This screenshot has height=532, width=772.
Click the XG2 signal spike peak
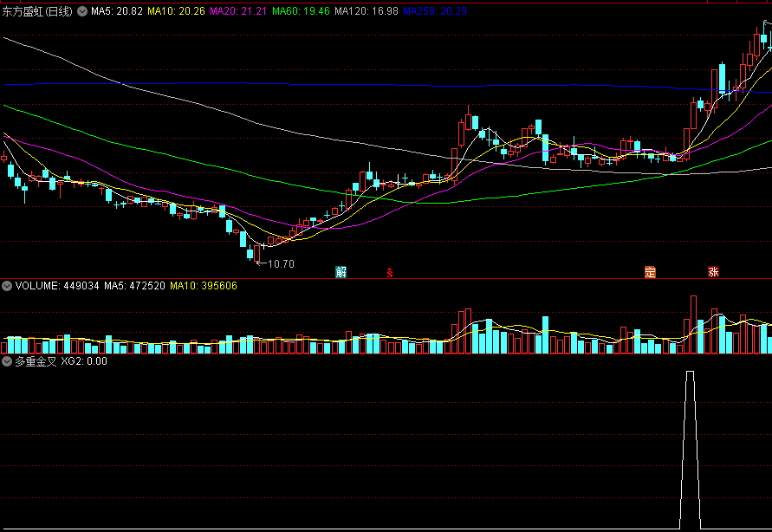coord(691,373)
